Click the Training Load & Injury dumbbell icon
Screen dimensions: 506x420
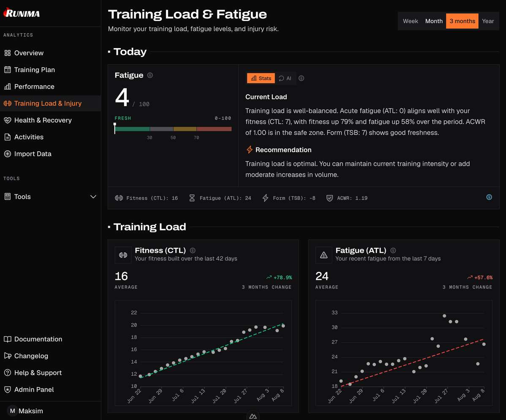[8, 103]
